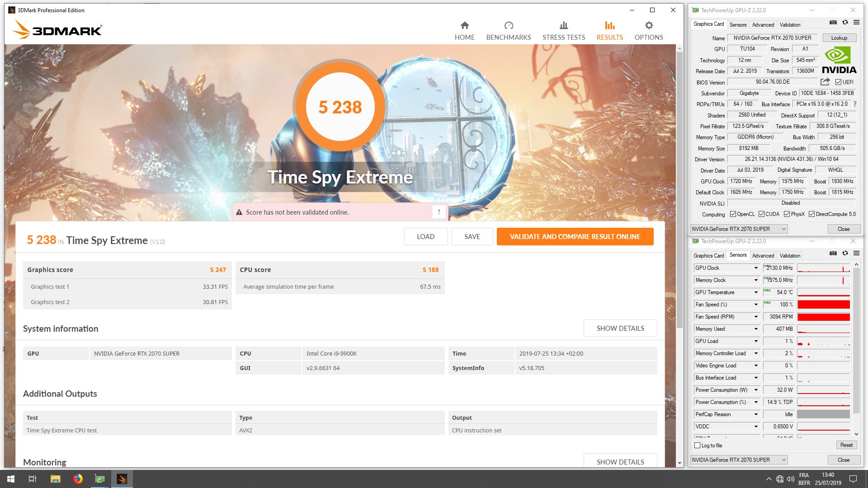Viewport: 868px width, 488px height.
Task: Switch to Advanced tab in top GPU-Z window
Action: click(763, 25)
